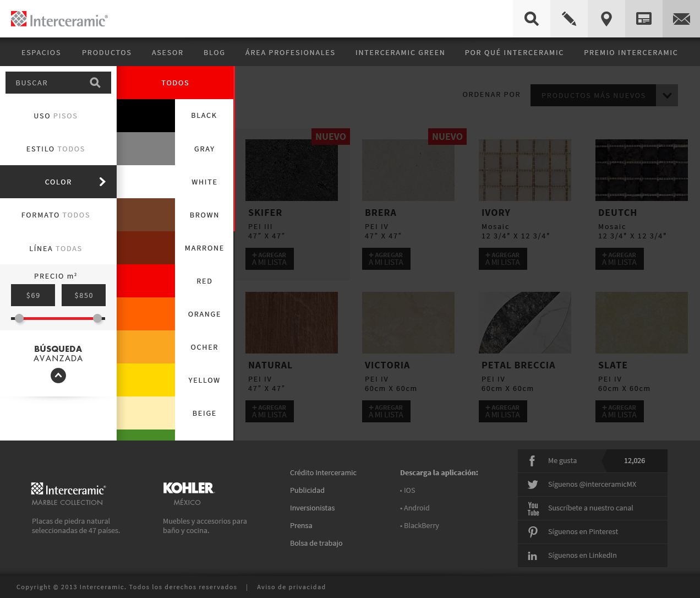Click the right price slider handle
Image resolution: width=700 pixels, height=598 pixels.
coord(97,318)
